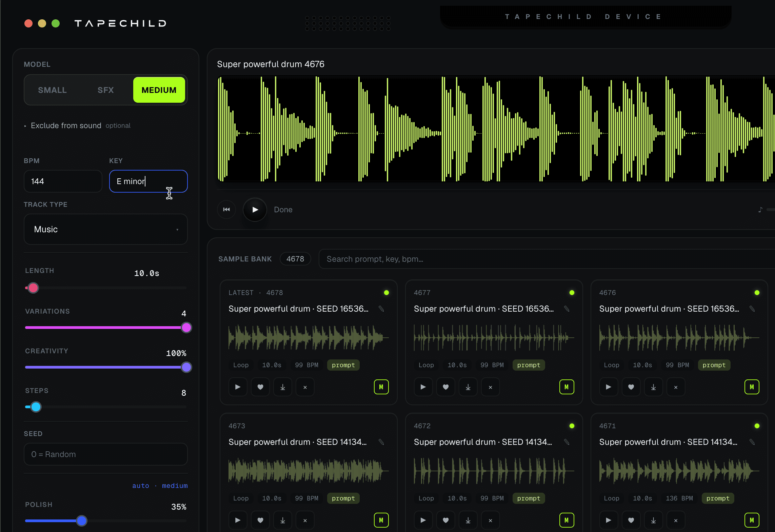Click the Variations slider handle
The width and height of the screenshot is (775, 532).
pos(186,328)
